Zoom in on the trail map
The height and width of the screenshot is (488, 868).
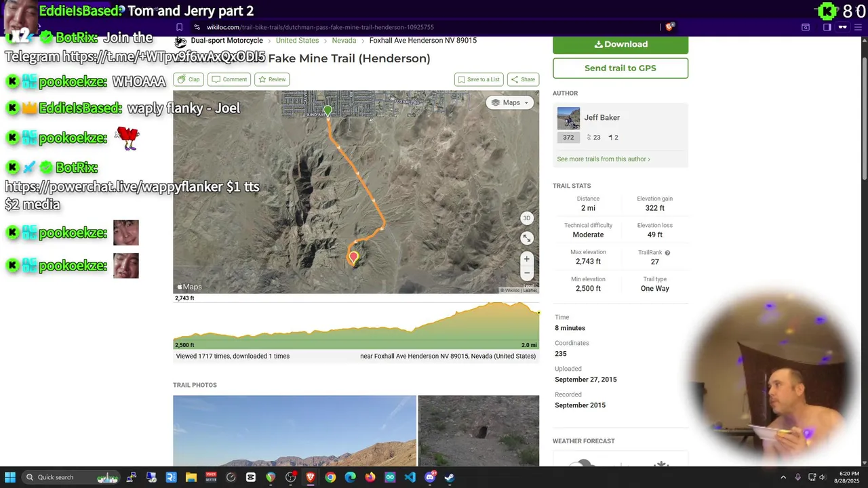click(527, 259)
